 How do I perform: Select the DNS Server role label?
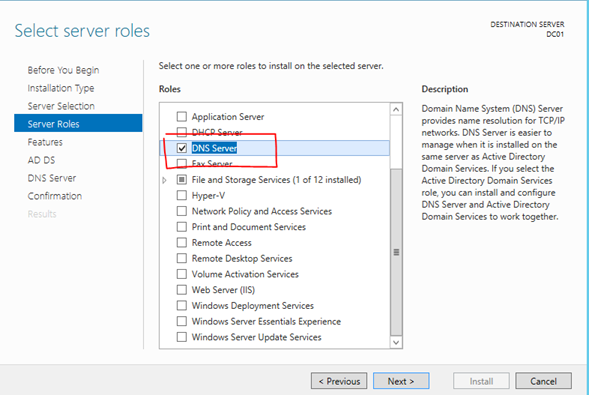click(x=214, y=148)
